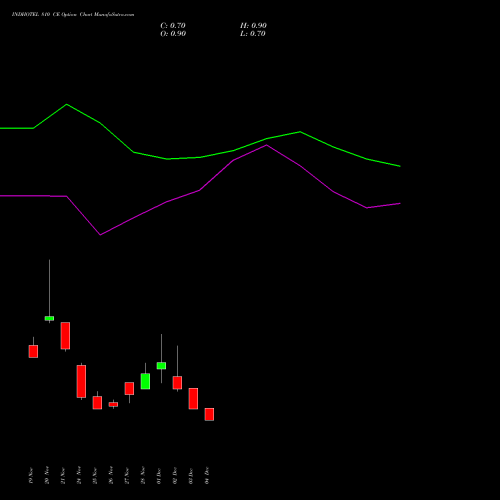Select the green candlestick above 01 Dec
500x500 pixels.
(161, 365)
